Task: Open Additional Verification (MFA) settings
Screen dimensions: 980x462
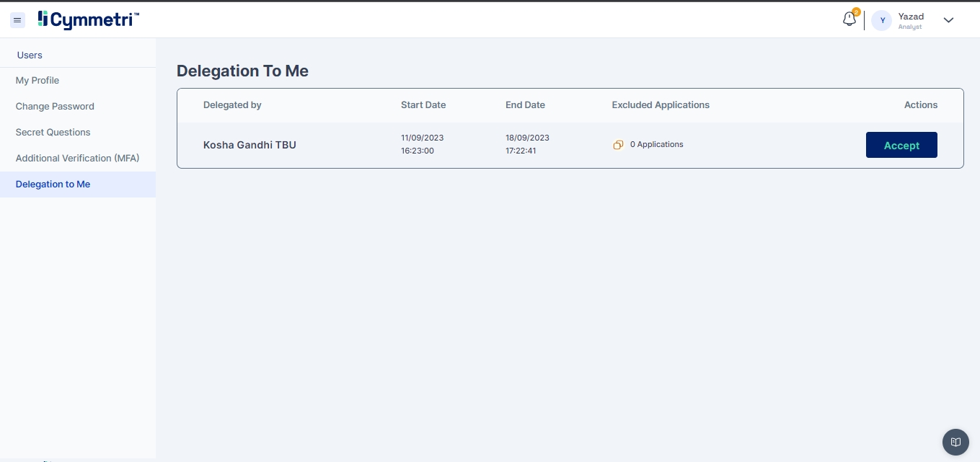Action: click(x=77, y=159)
